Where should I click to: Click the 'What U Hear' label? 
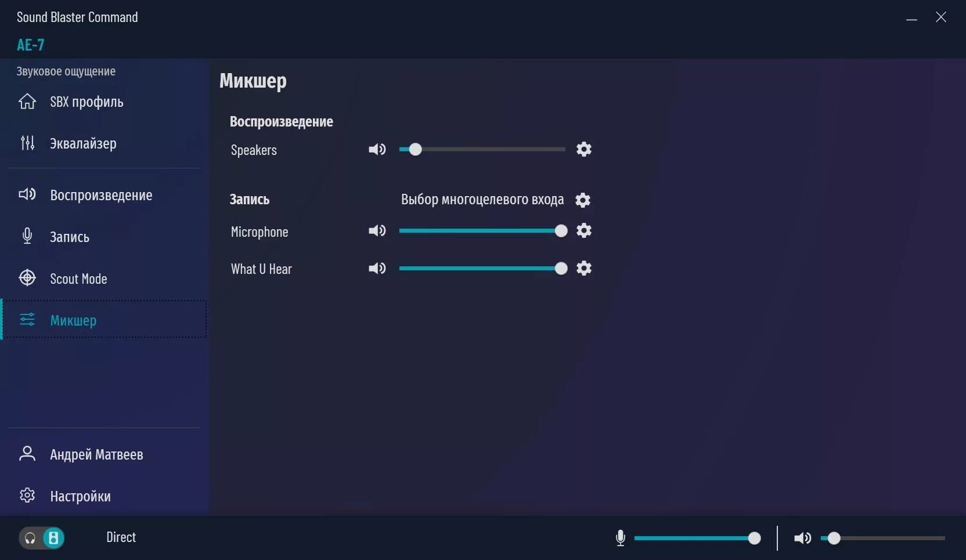coord(261,269)
